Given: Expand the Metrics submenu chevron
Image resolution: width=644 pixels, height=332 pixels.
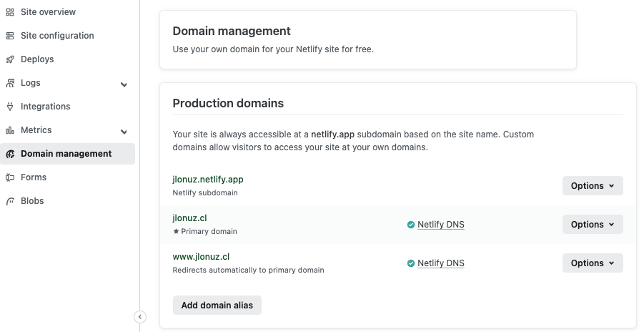Looking at the screenshot, I should click(x=124, y=132).
